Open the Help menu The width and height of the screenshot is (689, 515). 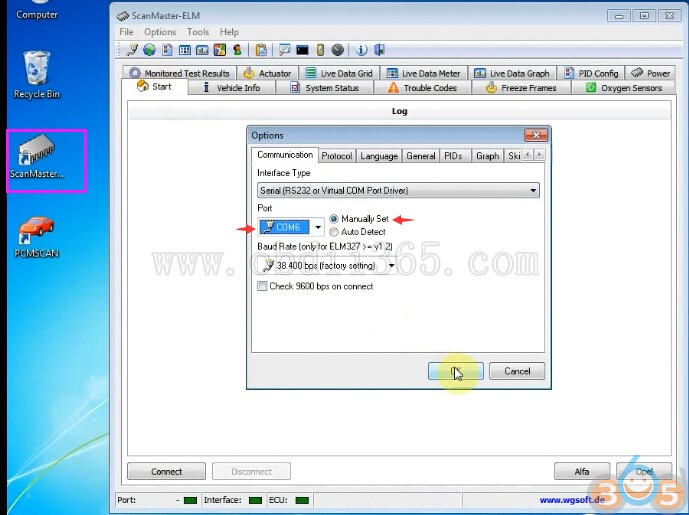[229, 32]
